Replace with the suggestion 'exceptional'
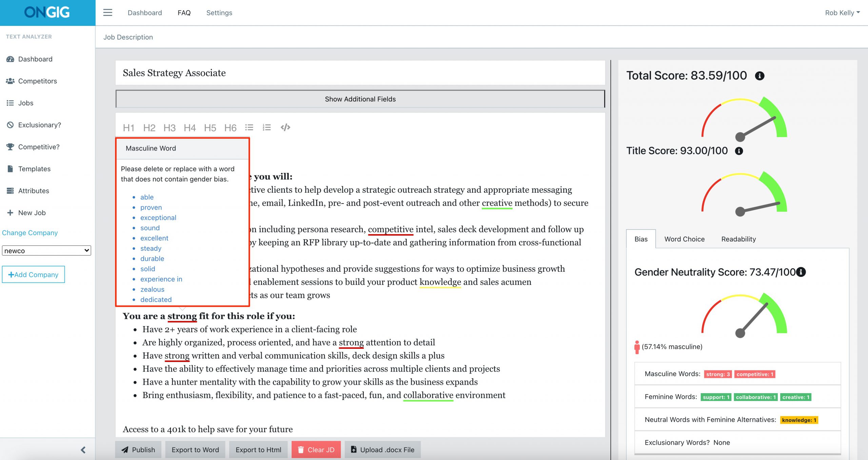 (x=158, y=218)
